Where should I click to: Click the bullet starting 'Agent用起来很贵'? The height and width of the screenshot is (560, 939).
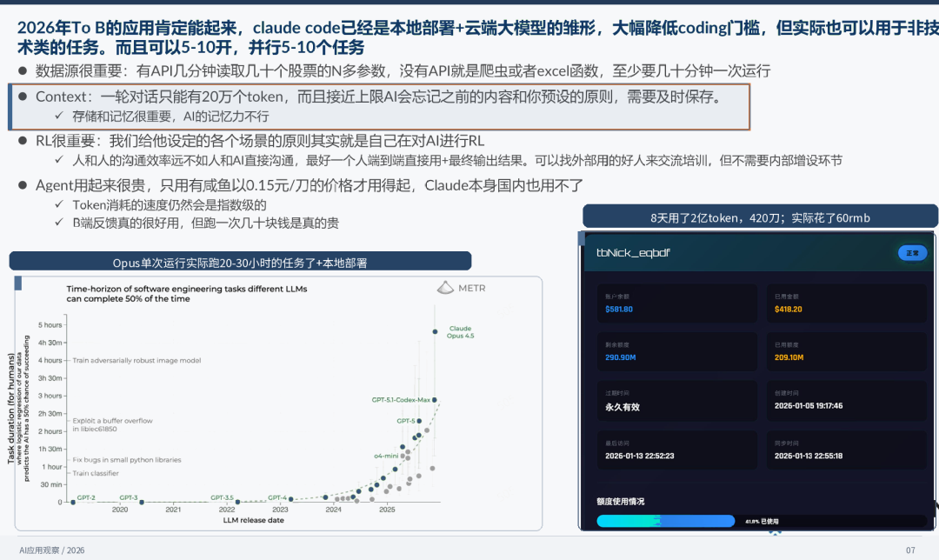309,186
